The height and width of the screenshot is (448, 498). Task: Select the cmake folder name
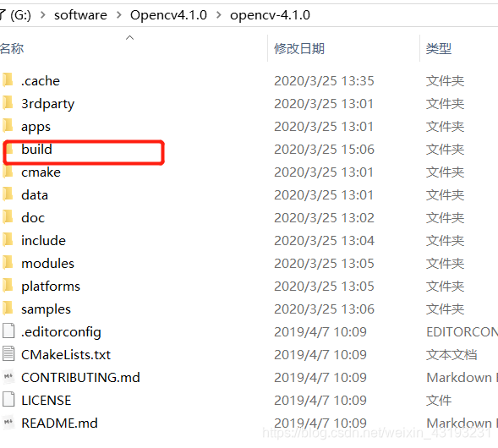(41, 172)
